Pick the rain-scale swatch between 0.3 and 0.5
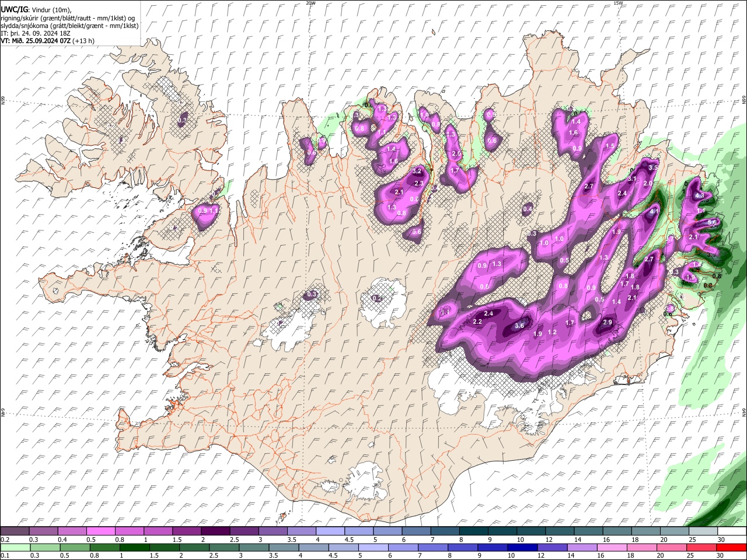747x560 pixels. click(x=44, y=547)
